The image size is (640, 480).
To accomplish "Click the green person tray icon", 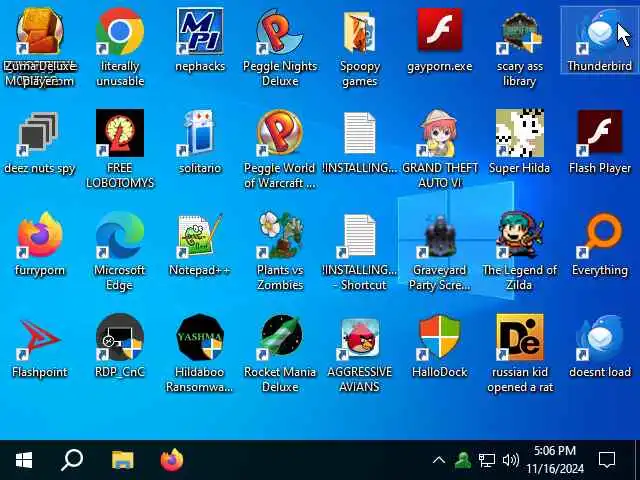I will click(463, 460).
